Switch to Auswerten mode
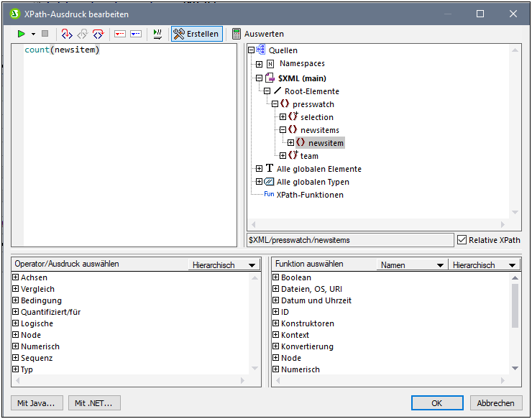The width and height of the screenshot is (532, 419). 257,34
